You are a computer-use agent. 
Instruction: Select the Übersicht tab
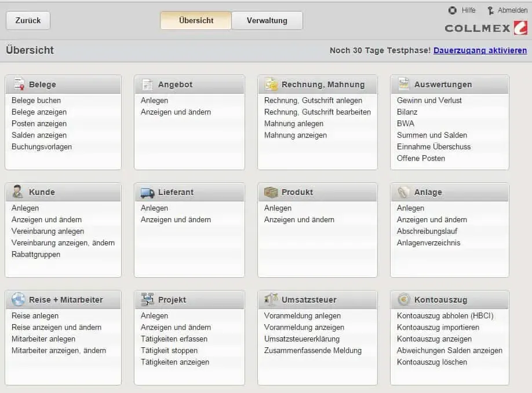[196, 20]
